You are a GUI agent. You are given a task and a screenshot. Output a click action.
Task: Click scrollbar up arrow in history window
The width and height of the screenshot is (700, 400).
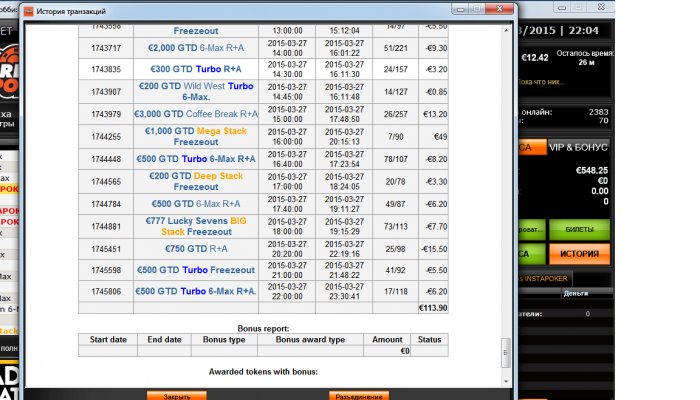point(506,30)
